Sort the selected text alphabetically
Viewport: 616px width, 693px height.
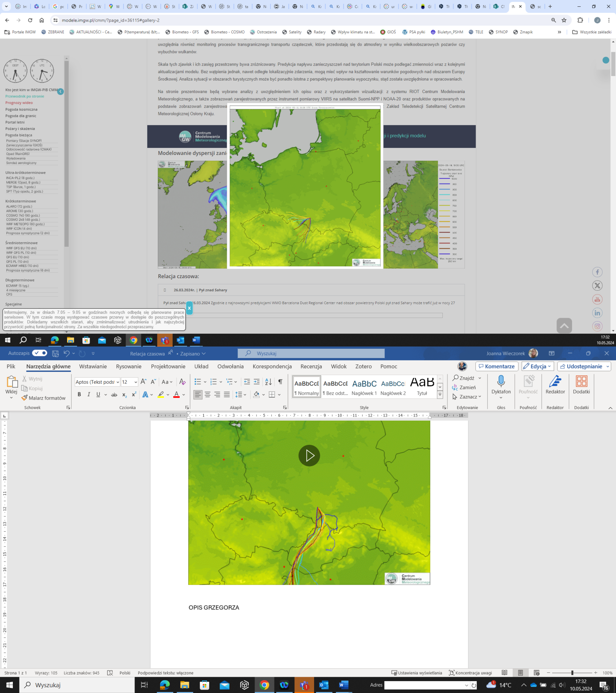268,382
